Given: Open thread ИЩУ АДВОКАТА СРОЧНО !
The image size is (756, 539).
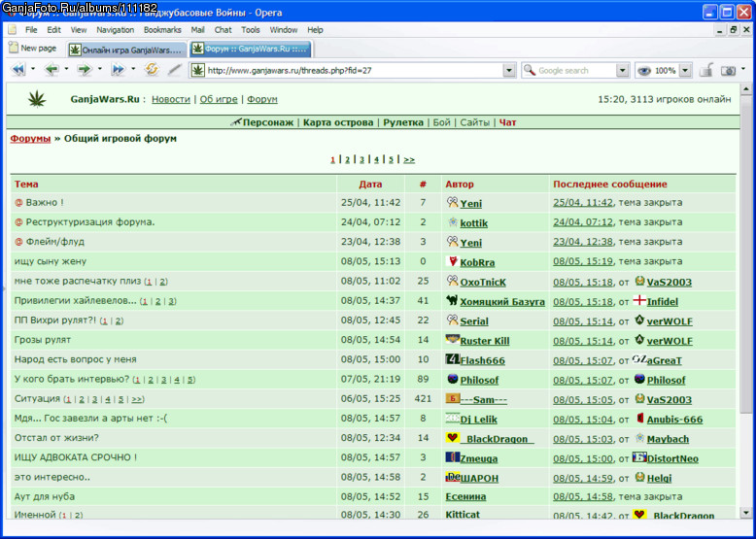Looking at the screenshot, I should pos(75,457).
